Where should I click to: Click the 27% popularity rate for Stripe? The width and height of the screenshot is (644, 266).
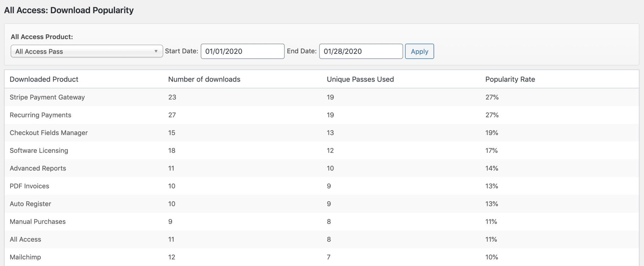(492, 97)
